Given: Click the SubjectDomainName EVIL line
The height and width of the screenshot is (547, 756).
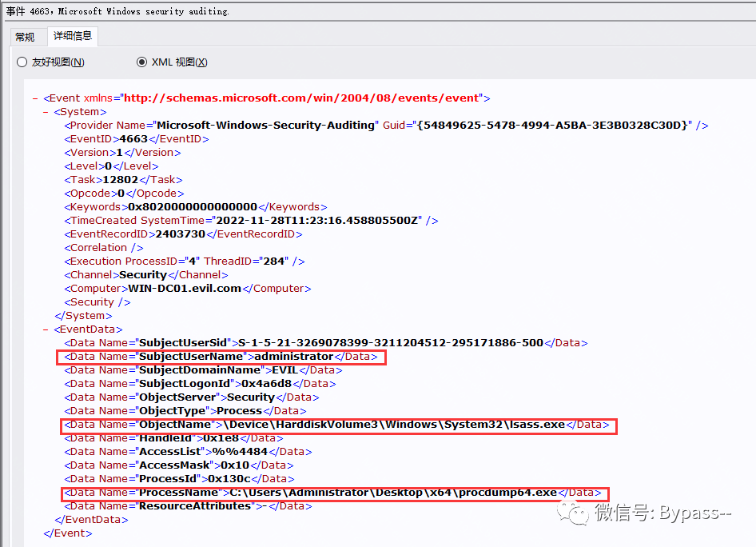Looking at the screenshot, I should pos(204,370).
